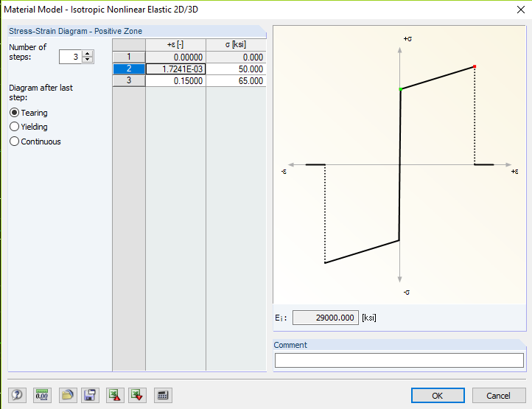Select row header 3 in the table
532x409 pixels.
coord(129,80)
